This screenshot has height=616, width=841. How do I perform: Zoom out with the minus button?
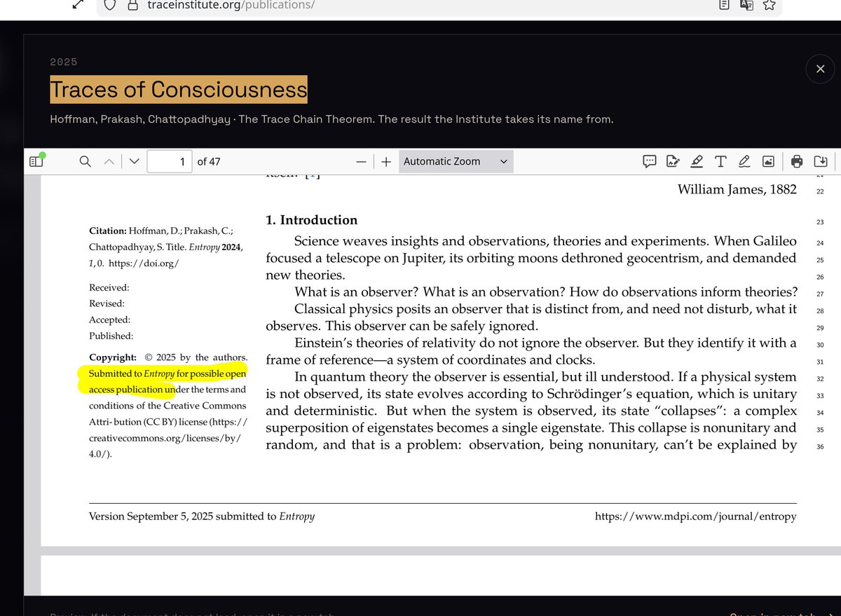coord(362,161)
